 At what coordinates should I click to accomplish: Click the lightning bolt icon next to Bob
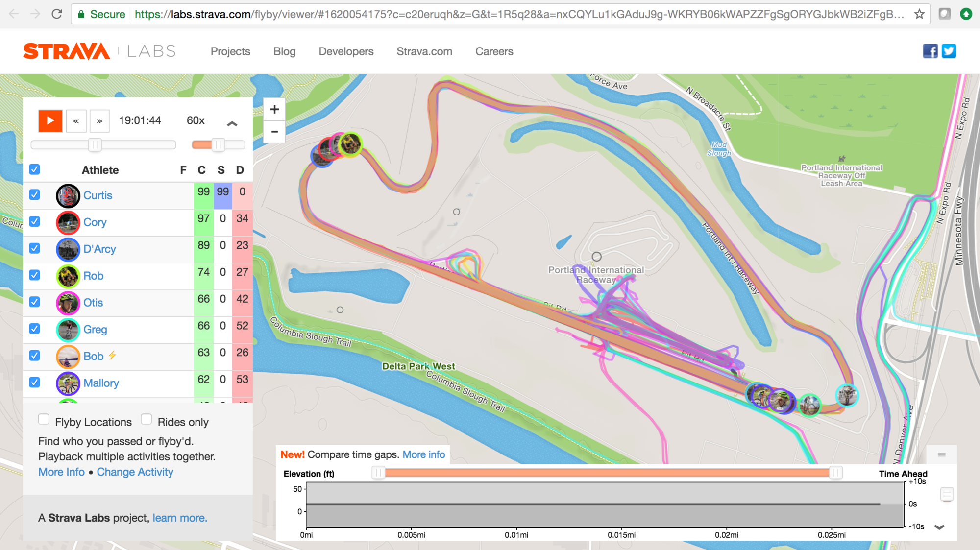click(x=112, y=356)
